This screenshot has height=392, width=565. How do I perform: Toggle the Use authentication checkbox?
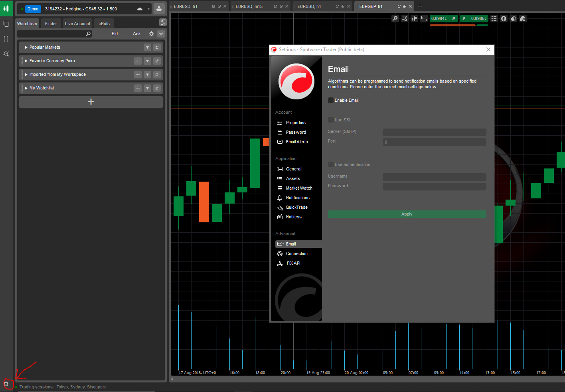[331, 164]
